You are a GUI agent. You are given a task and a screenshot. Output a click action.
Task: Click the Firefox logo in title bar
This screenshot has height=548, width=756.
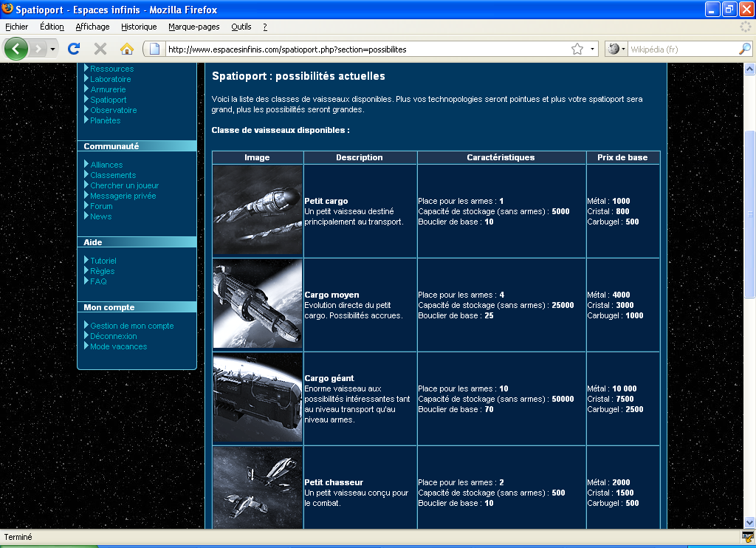coord(7,9)
